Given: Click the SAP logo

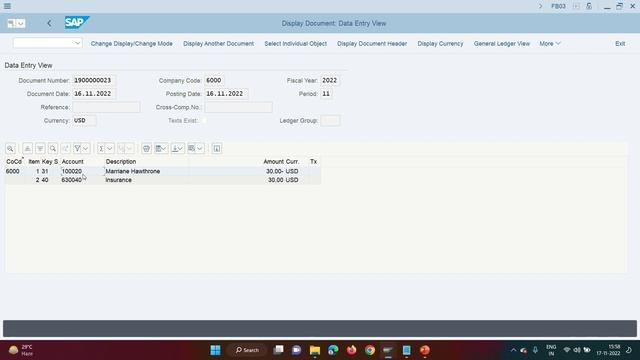Looking at the screenshot, I should [77, 22].
